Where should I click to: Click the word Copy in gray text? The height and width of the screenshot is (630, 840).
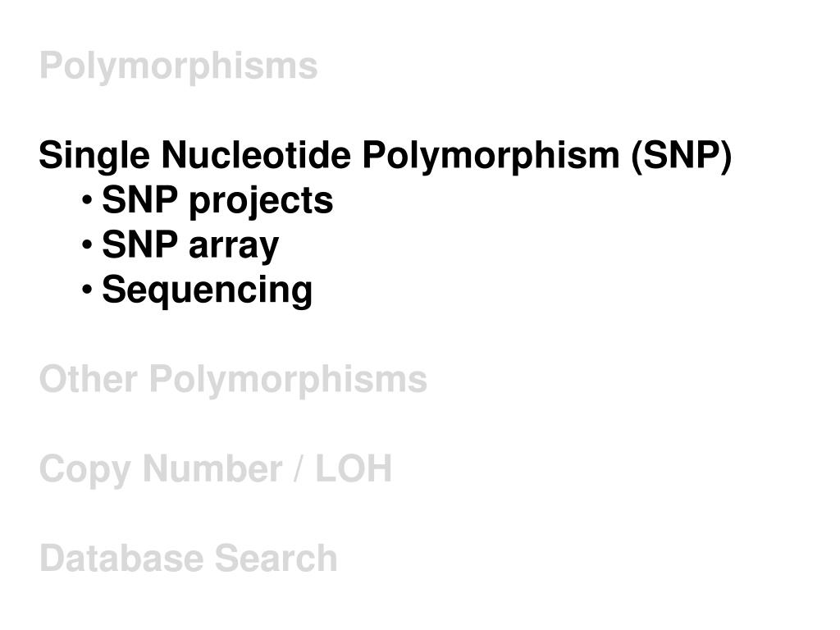pyautogui.click(x=84, y=470)
